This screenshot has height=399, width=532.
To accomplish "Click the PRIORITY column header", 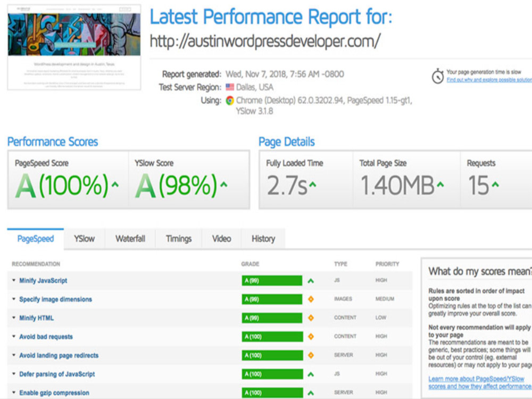I will [x=387, y=264].
